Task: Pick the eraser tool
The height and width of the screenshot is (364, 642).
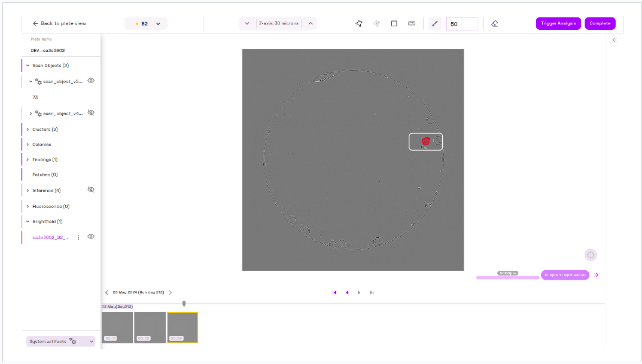Action: pyautogui.click(x=494, y=24)
